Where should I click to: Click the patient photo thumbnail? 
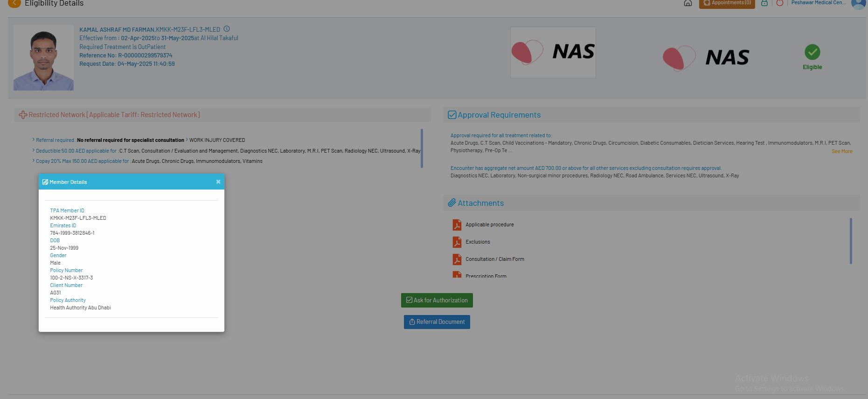click(43, 58)
